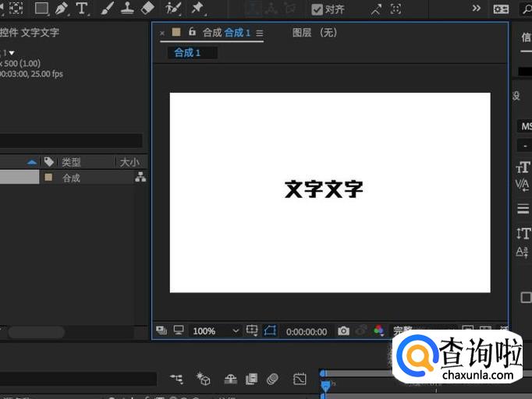Click the primary viewer monitor icon
Viewport: 532px width, 399px height.
[x=179, y=330]
